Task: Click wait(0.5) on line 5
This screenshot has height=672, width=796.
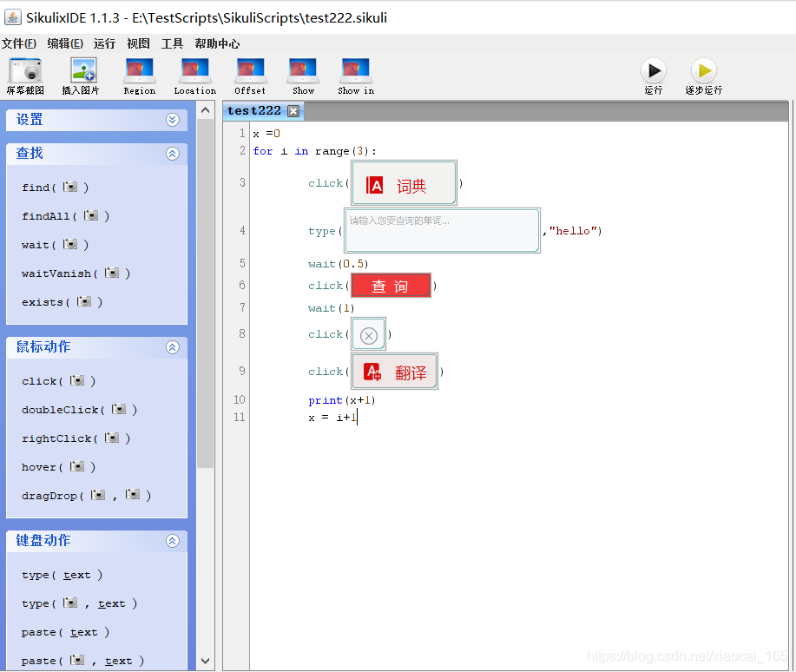Action: [338, 264]
